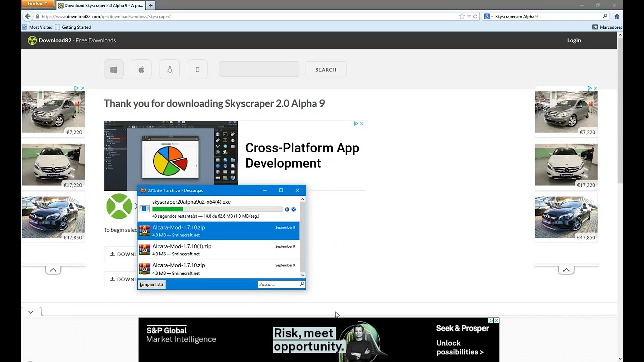The width and height of the screenshot is (644, 362).
Task: Go to the browser home page icon
Action: pos(617,16)
